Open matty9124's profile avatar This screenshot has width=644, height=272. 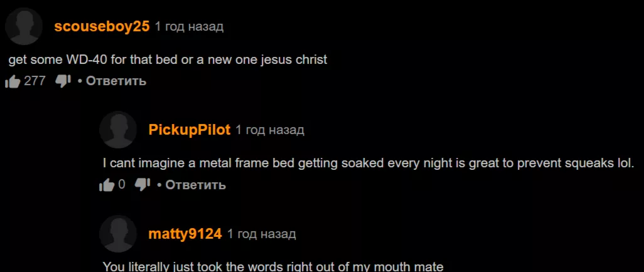click(x=118, y=234)
